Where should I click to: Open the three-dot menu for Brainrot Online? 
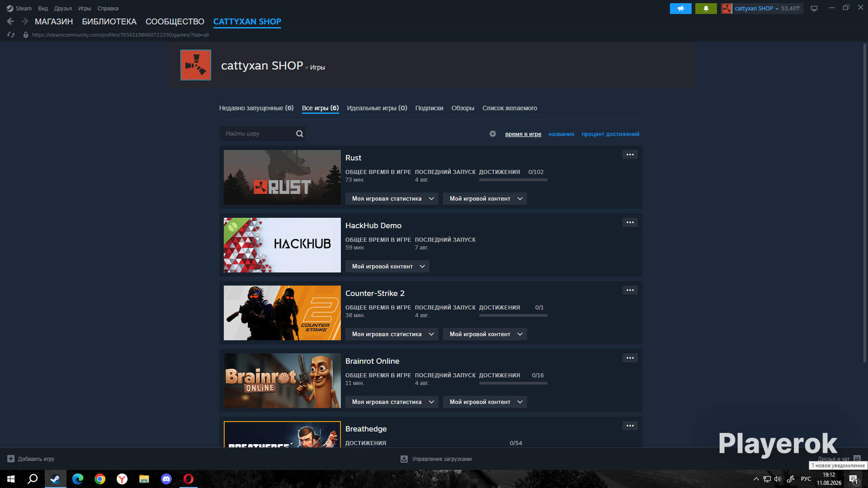[630, 358]
